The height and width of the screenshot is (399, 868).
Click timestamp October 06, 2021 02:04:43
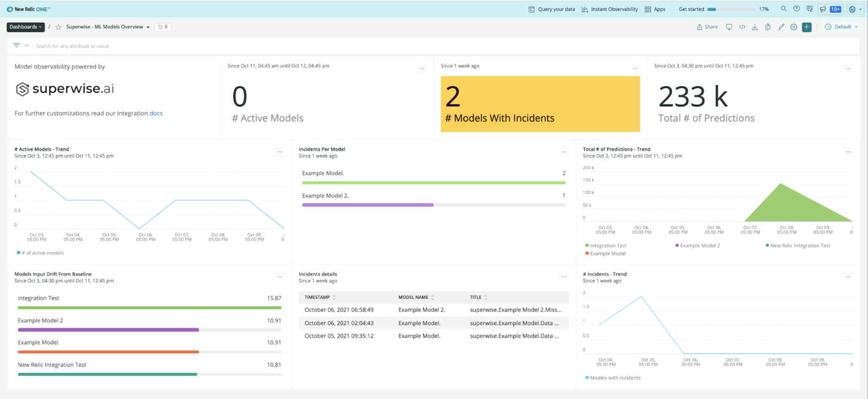coord(339,323)
